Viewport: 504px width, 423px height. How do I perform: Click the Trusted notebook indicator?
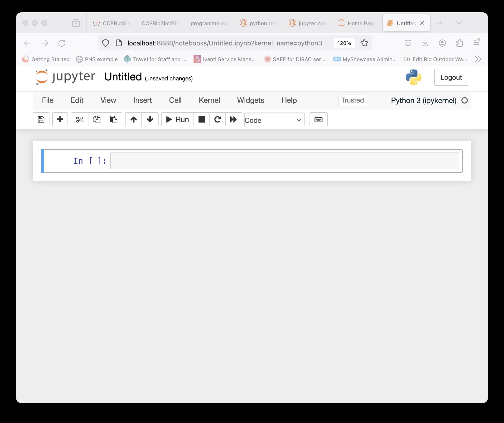[352, 100]
